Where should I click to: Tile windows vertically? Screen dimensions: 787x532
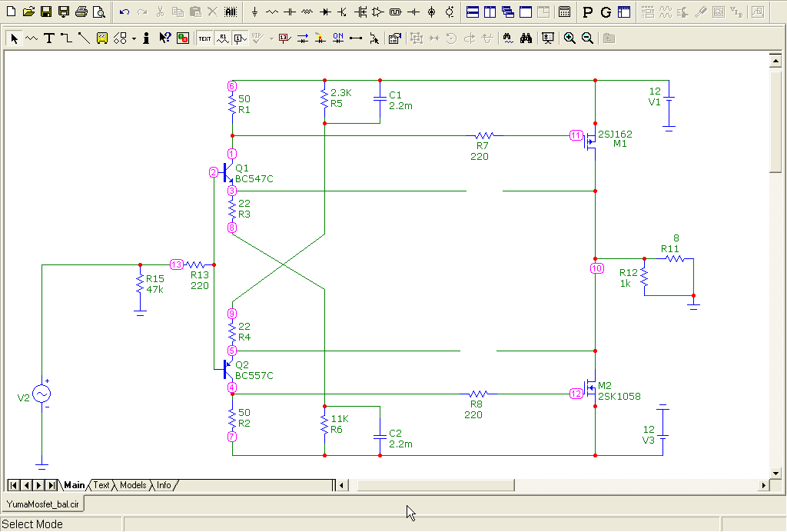[x=490, y=12]
